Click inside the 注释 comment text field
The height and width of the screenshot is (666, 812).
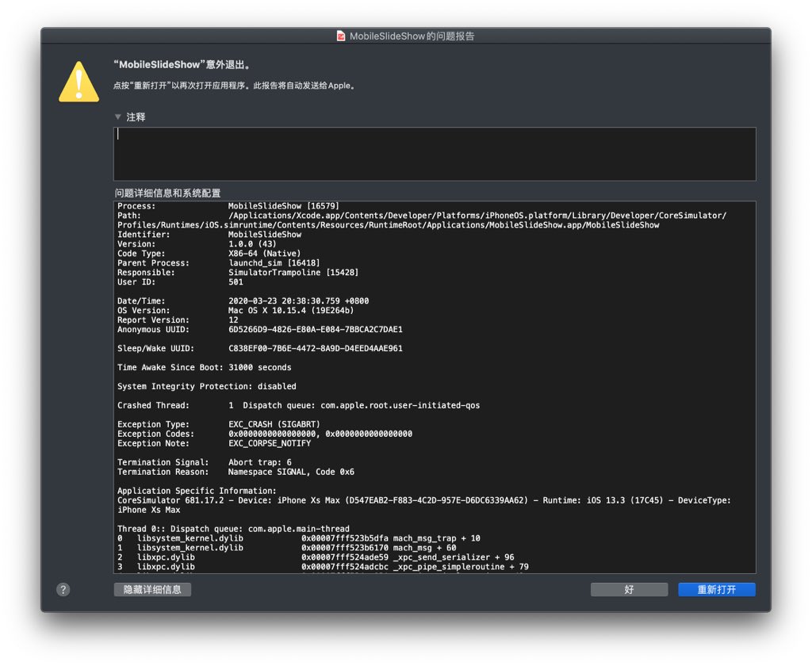coord(435,154)
